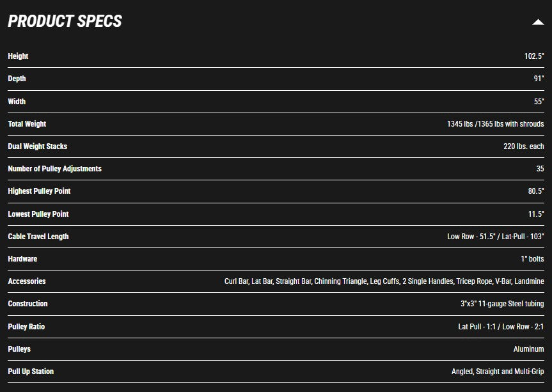Image resolution: width=552 pixels, height=392 pixels.
Task: Click the 102.5" height value
Action: (534, 56)
